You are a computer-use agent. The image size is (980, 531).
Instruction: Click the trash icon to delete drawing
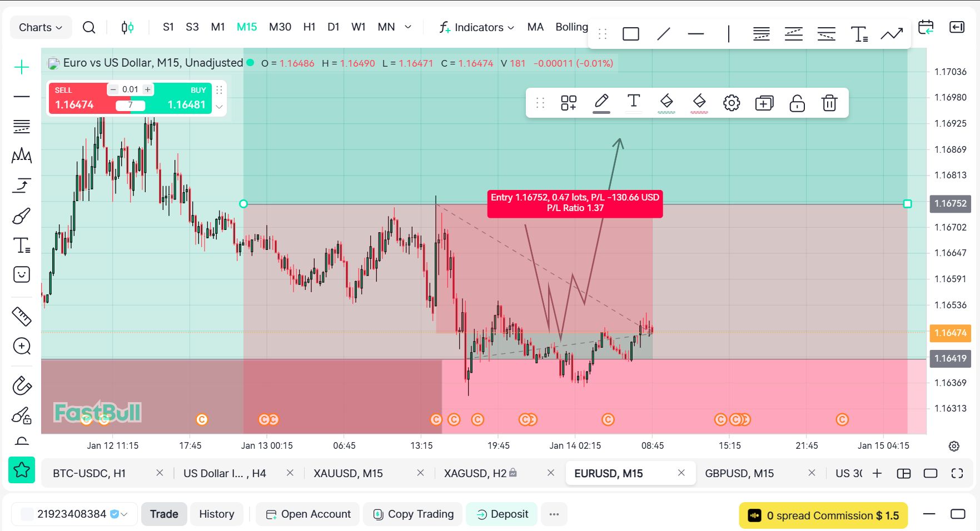point(829,103)
